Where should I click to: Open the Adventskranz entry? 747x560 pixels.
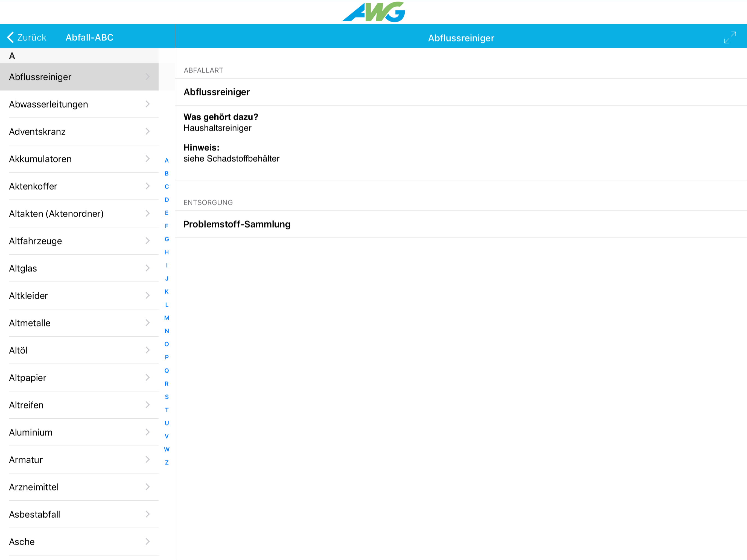click(x=79, y=132)
